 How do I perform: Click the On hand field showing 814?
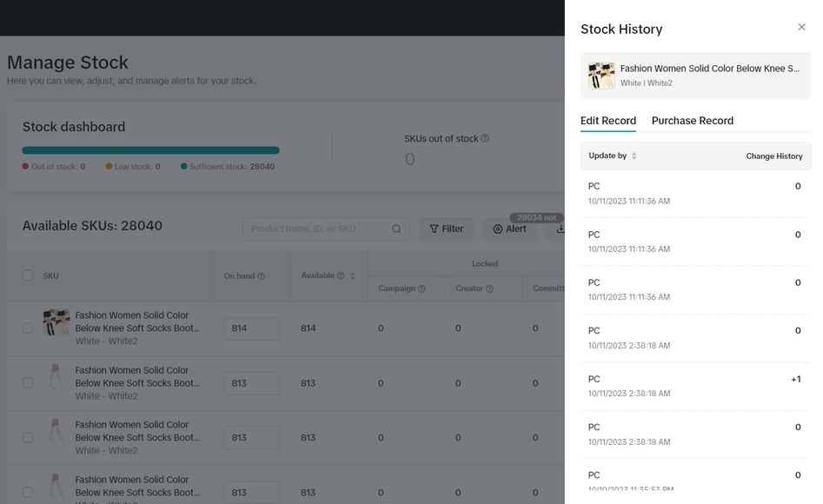pos(251,328)
